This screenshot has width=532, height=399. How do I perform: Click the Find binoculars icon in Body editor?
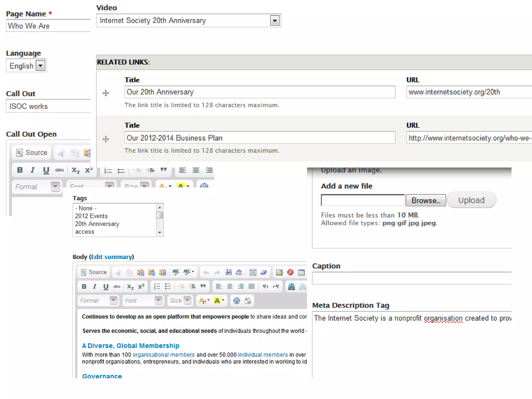228,272
